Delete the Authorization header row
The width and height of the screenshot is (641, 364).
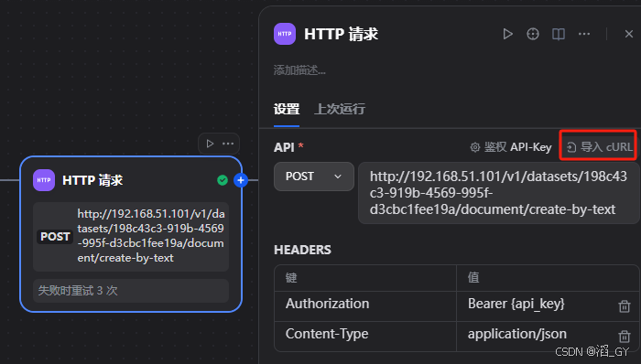point(625,306)
